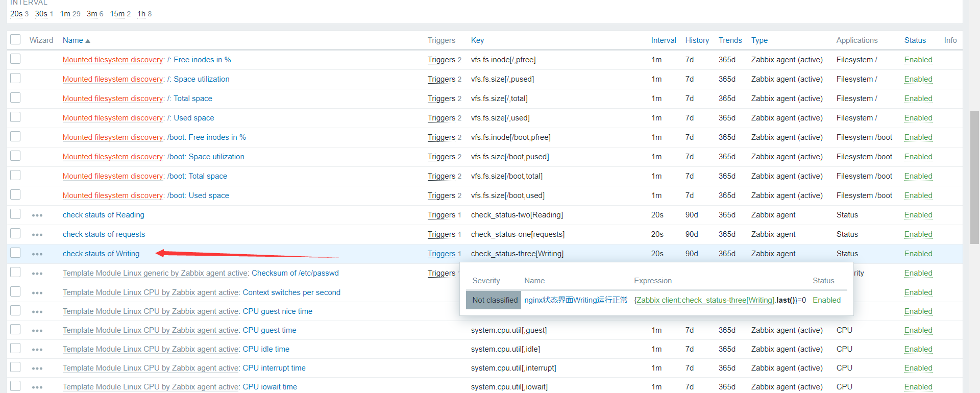Screen dimensions: 980x393
Task: Filter by 20s interval
Action: click(x=16, y=14)
